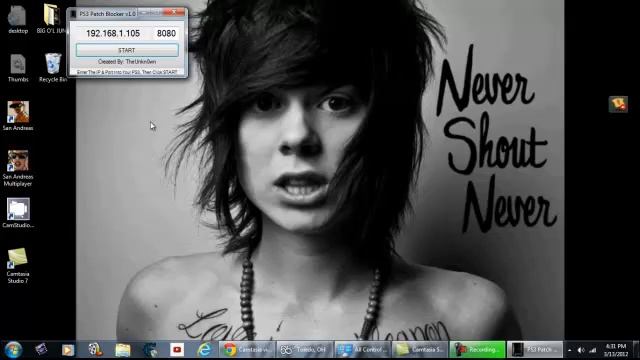The width and height of the screenshot is (640, 360).
Task: Open Internet Explorer from the taskbar
Action: tap(204, 350)
